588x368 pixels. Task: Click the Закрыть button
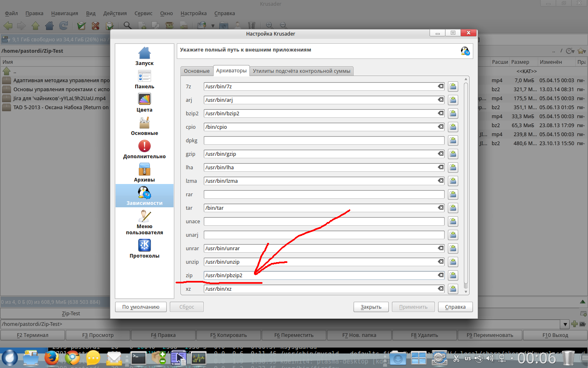click(x=371, y=307)
